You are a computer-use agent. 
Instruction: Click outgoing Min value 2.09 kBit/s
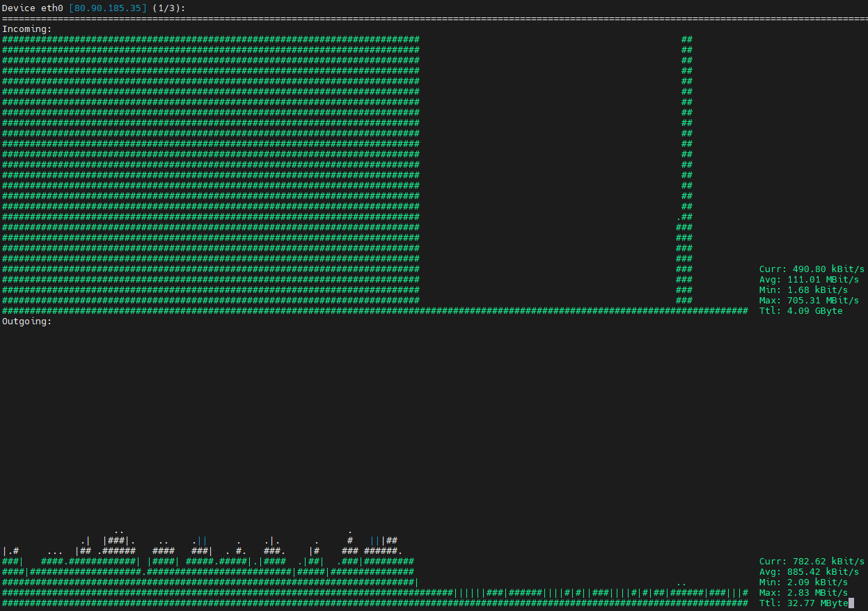pos(820,582)
